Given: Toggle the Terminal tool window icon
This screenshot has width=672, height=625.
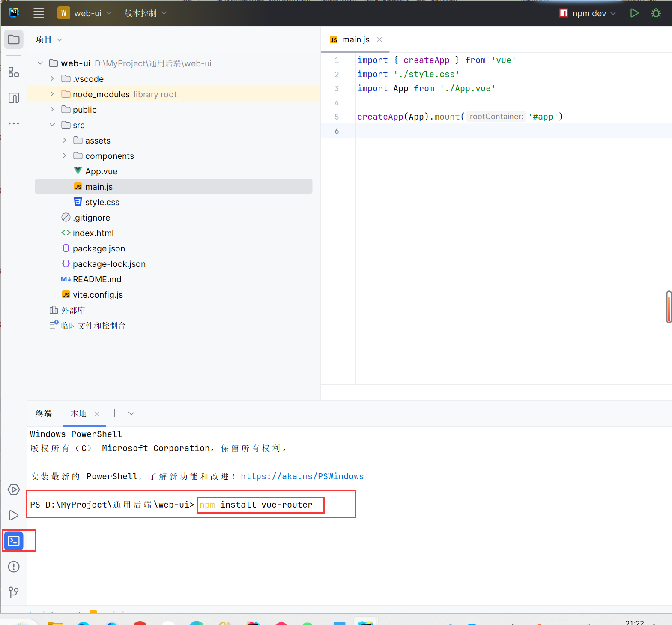Looking at the screenshot, I should [14, 541].
